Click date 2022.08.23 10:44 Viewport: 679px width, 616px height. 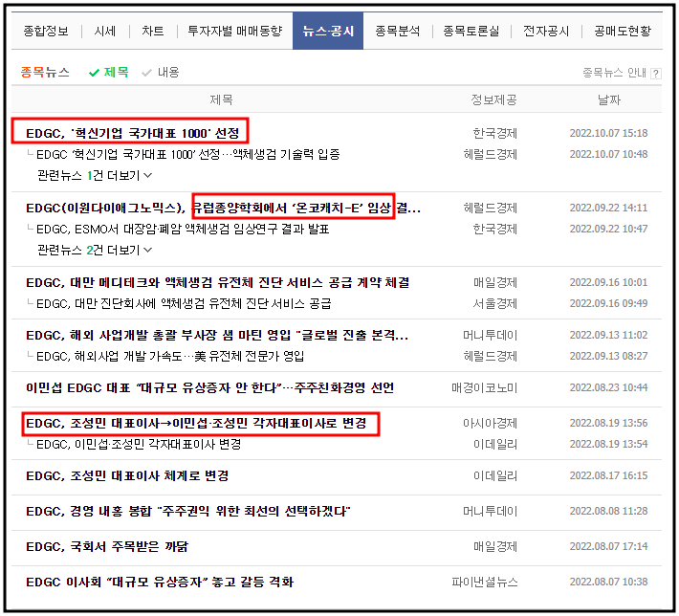[608, 387]
